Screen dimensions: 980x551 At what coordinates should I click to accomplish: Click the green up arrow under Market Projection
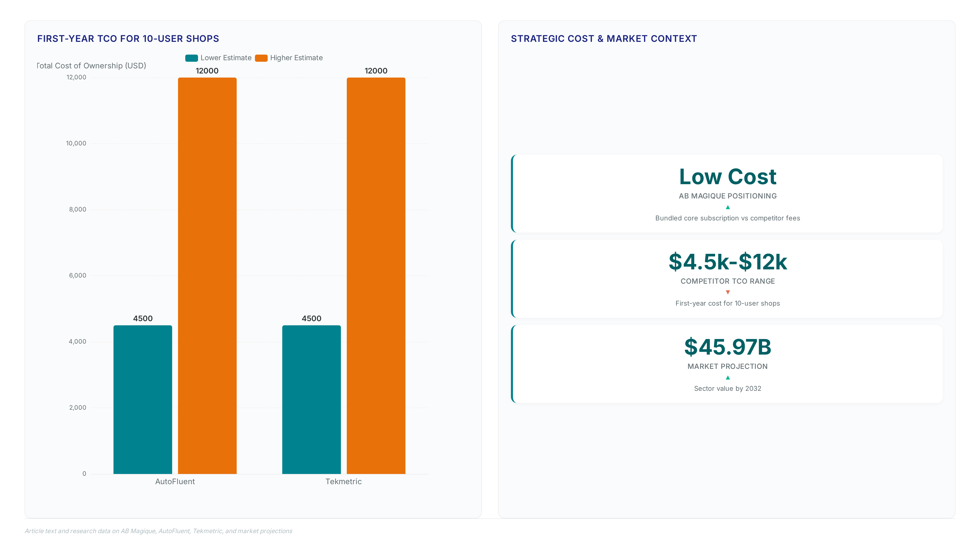[x=727, y=378]
